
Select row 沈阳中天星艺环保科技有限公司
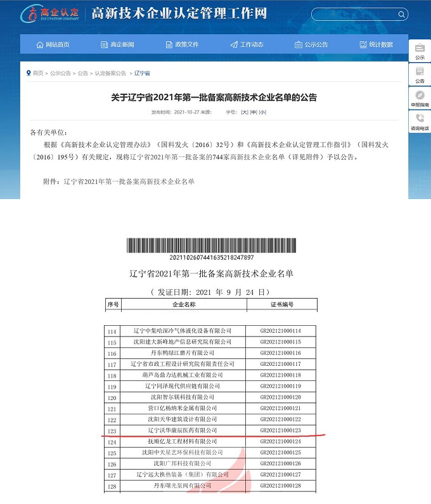tap(210, 453)
